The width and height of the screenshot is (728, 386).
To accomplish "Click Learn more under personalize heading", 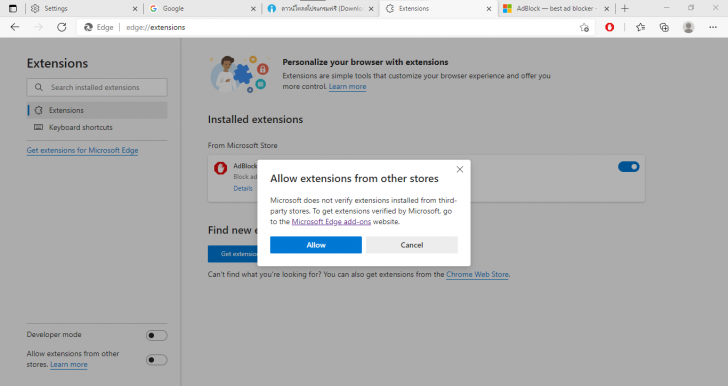I will [347, 87].
